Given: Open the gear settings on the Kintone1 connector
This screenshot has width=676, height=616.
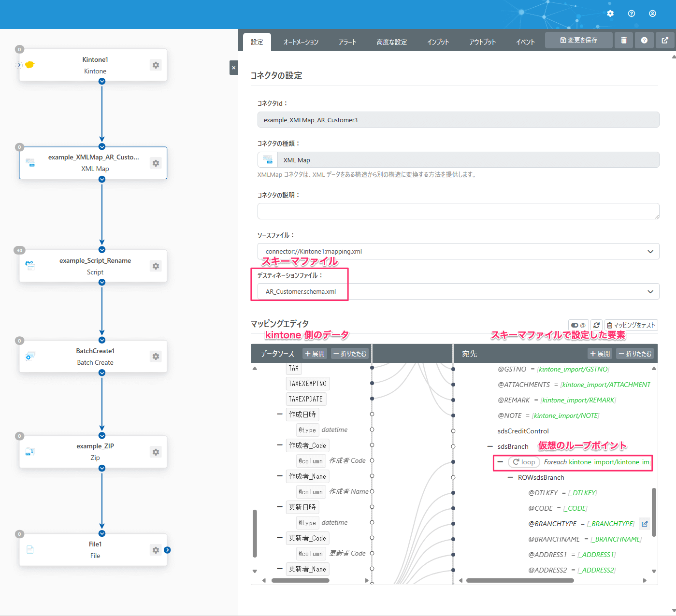Looking at the screenshot, I should pyautogui.click(x=156, y=65).
